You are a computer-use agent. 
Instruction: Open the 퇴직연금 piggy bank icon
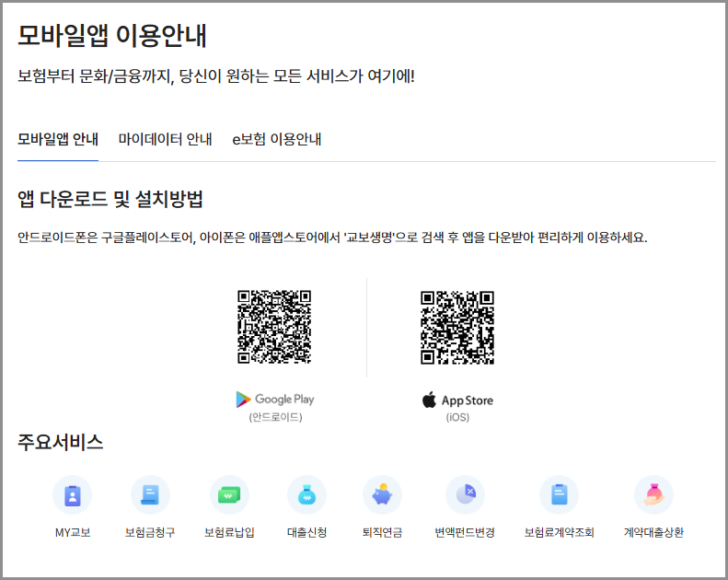tap(382, 495)
